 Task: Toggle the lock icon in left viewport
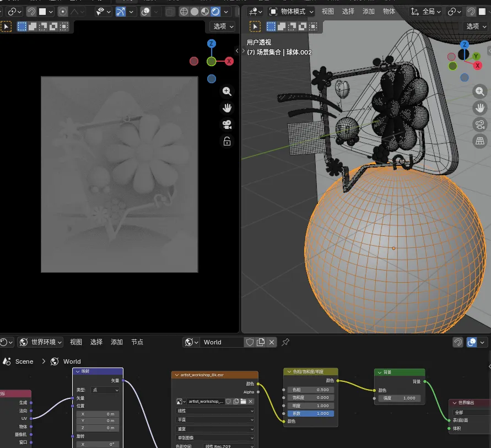[x=226, y=142]
